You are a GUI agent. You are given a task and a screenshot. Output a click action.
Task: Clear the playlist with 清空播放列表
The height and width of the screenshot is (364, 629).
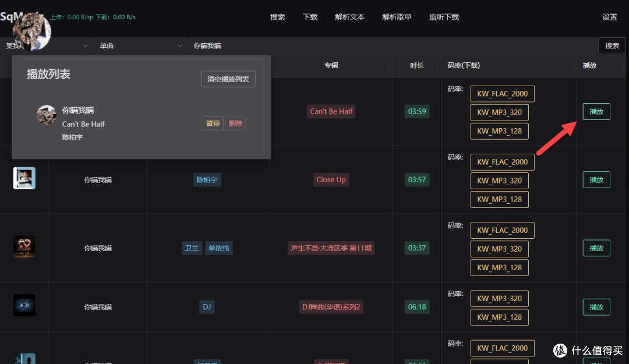click(x=228, y=79)
